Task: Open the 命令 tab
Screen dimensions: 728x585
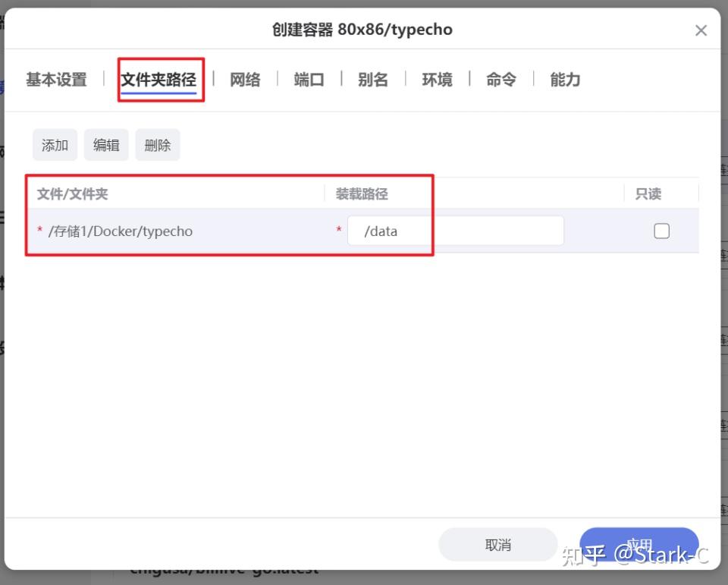Action: coord(500,78)
